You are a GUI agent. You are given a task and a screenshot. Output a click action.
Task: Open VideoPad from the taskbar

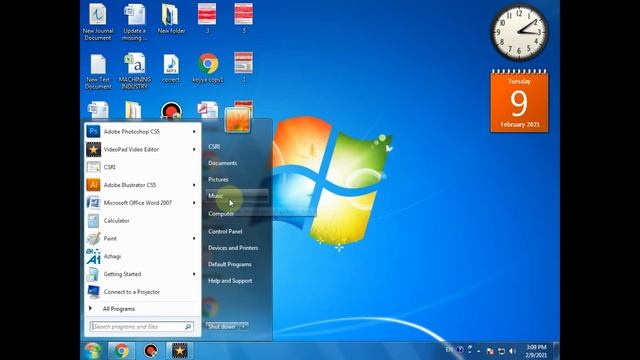pyautogui.click(x=179, y=351)
